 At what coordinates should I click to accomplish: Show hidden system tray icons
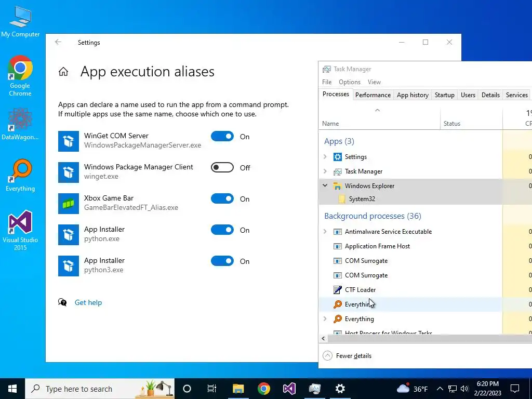click(x=440, y=389)
